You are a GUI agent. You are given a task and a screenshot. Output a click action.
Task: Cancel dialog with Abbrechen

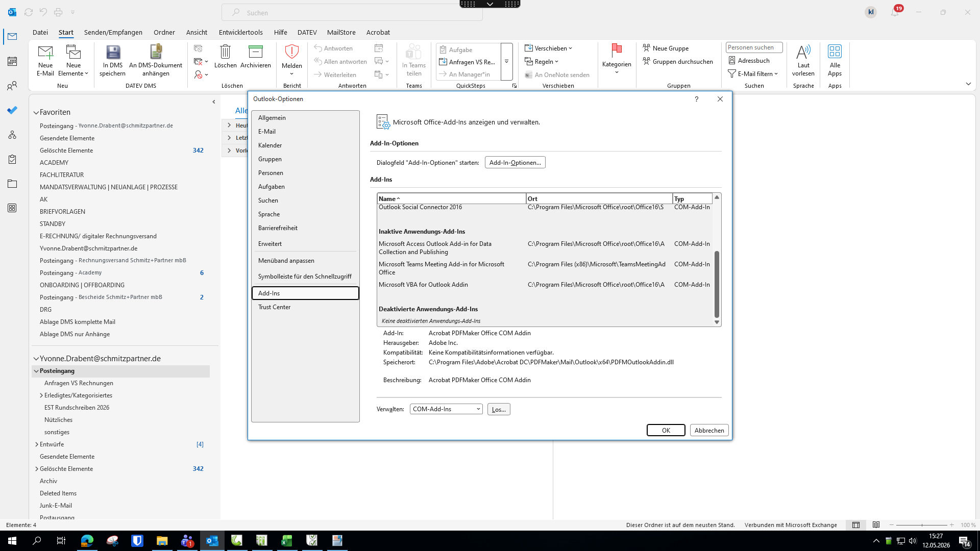[709, 430]
